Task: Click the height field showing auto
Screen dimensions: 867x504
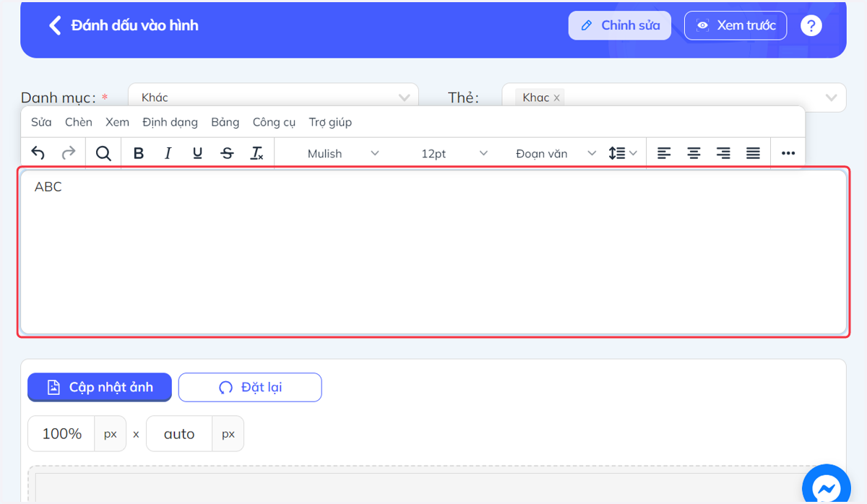Action: pos(179,434)
